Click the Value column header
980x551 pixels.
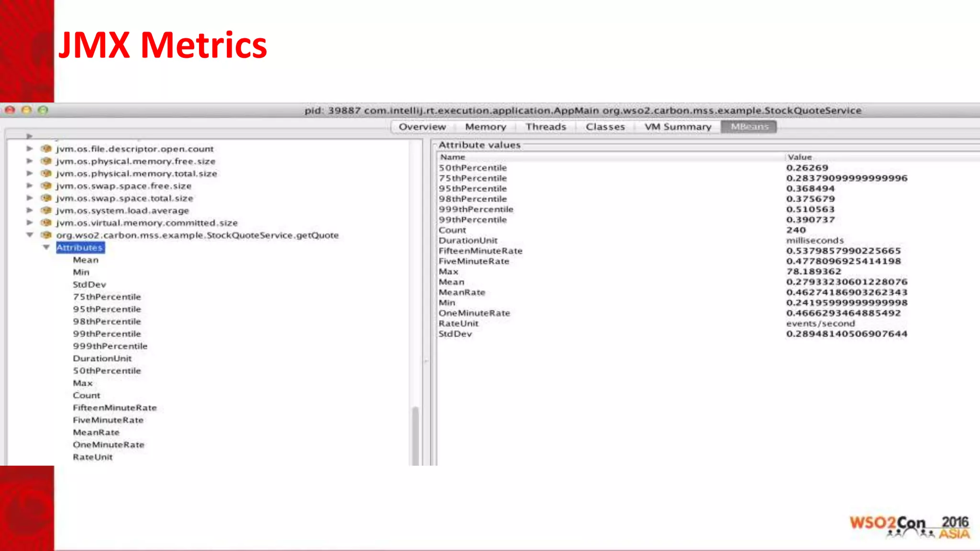(x=882, y=157)
